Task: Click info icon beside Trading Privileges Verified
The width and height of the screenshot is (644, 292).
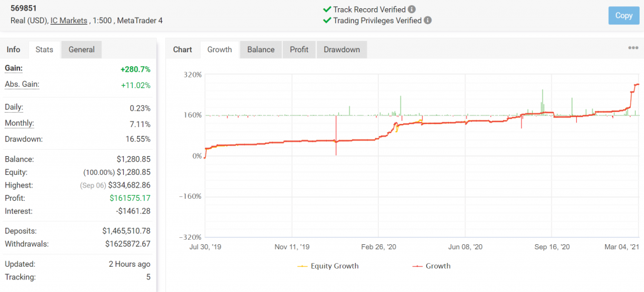Action: click(x=428, y=20)
